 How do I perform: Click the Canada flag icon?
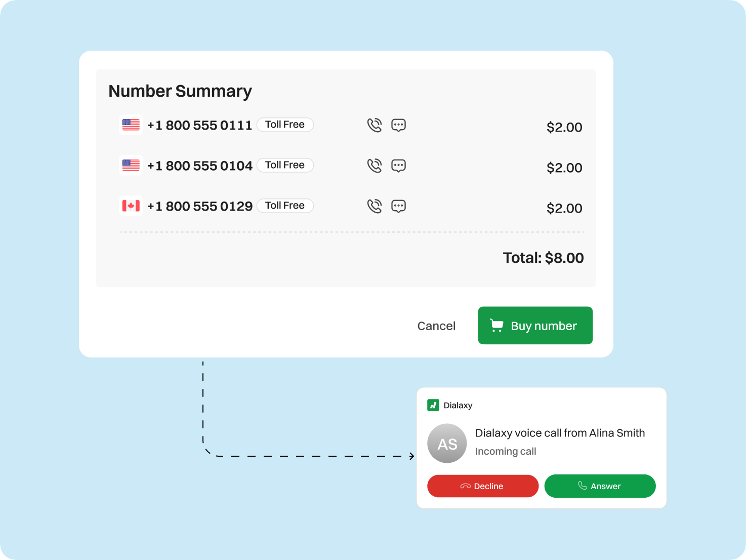(131, 206)
